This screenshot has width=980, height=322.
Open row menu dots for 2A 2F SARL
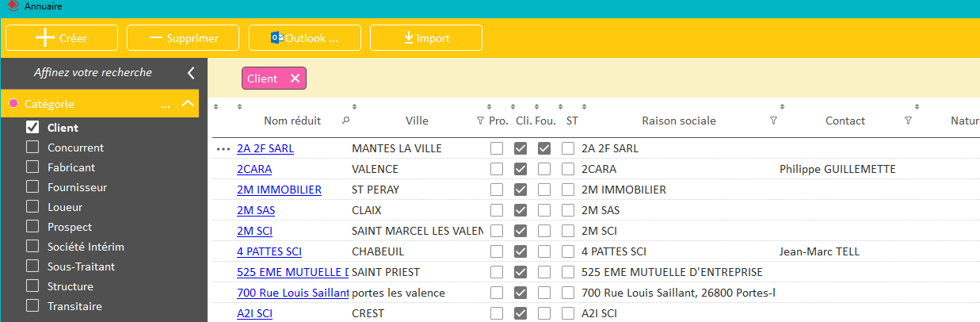[223, 148]
